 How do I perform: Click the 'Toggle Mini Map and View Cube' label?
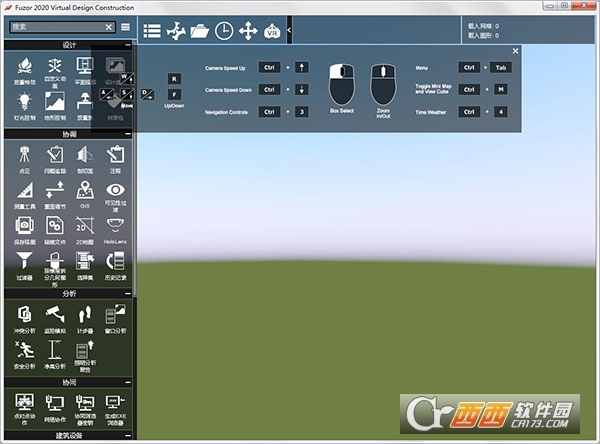point(434,89)
